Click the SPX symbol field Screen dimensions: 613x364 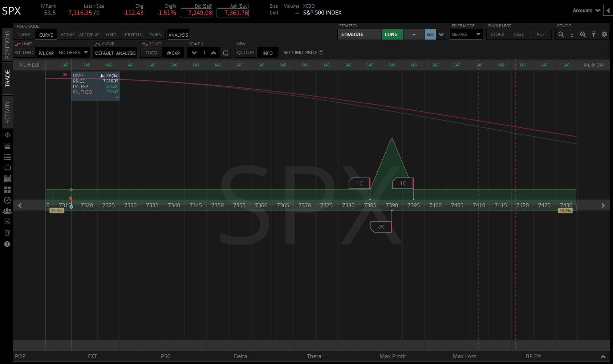pyautogui.click(x=12, y=11)
